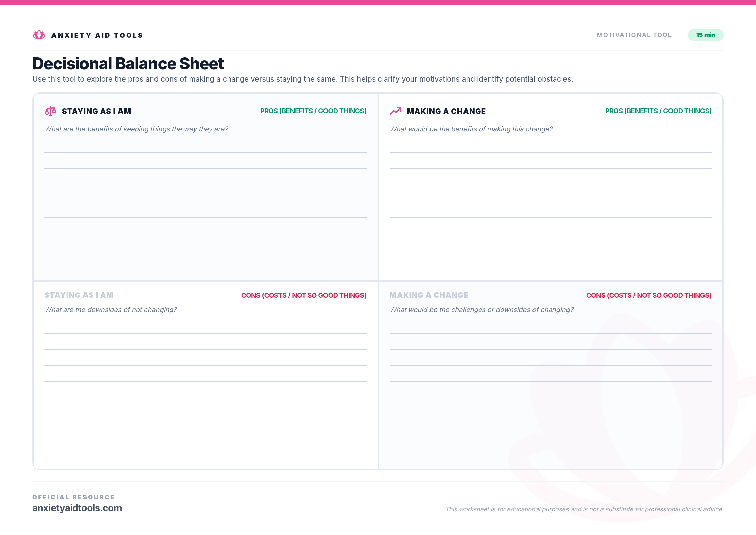This screenshot has width=756, height=535.
Task: Click the trending arrow icon next to Making a Change
Action: click(x=396, y=111)
